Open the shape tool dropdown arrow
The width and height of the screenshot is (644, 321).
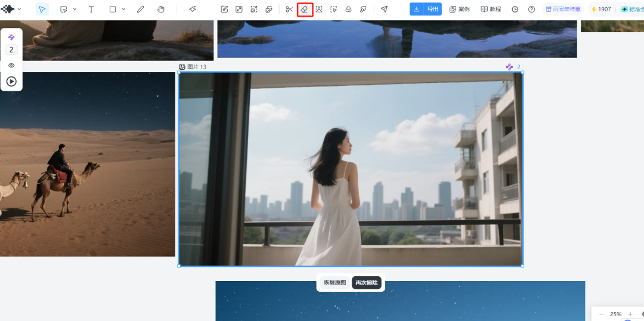pos(123,10)
